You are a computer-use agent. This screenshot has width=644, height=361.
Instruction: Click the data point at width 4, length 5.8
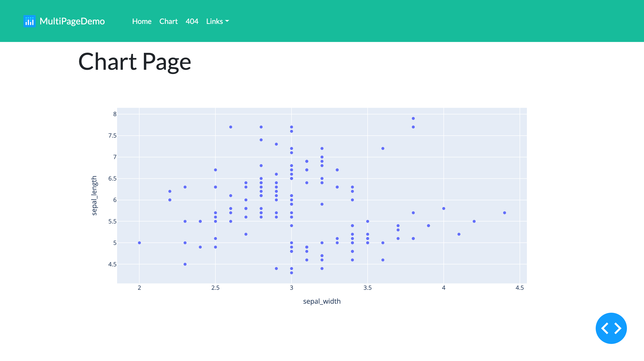tap(443, 209)
